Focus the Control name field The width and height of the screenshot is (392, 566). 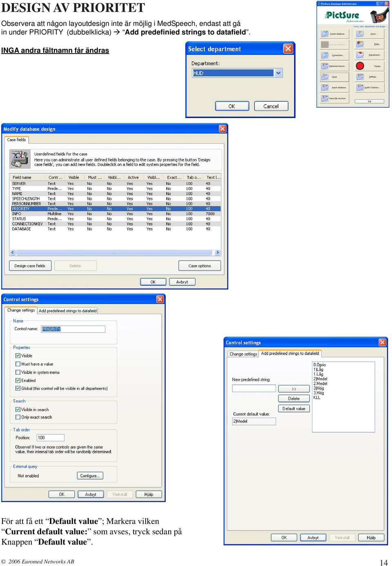pyautogui.click(x=73, y=329)
